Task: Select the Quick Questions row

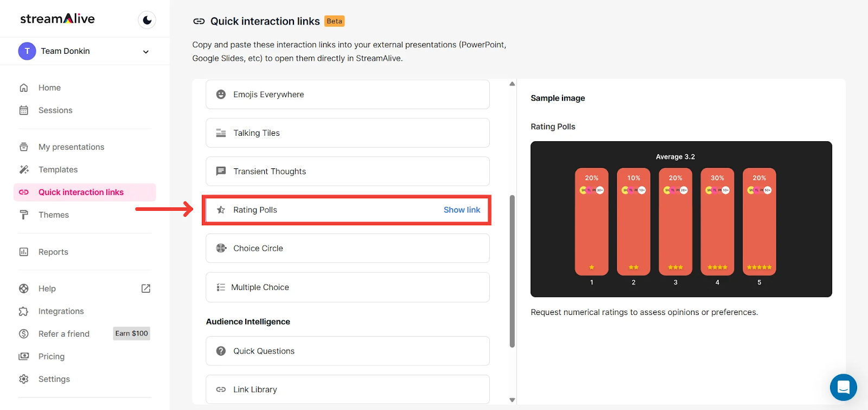Action: click(348, 351)
